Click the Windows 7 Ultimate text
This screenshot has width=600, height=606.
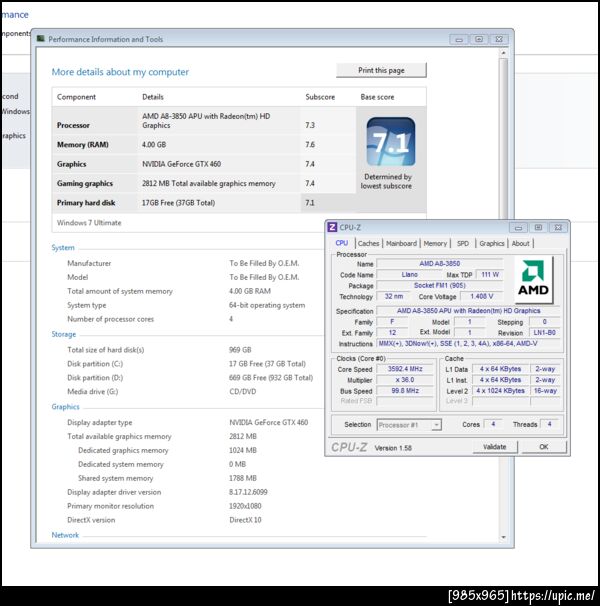(89, 223)
